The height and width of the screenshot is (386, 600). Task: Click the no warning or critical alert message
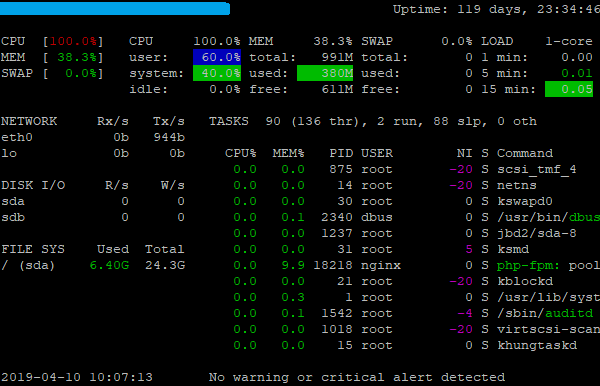357,378
